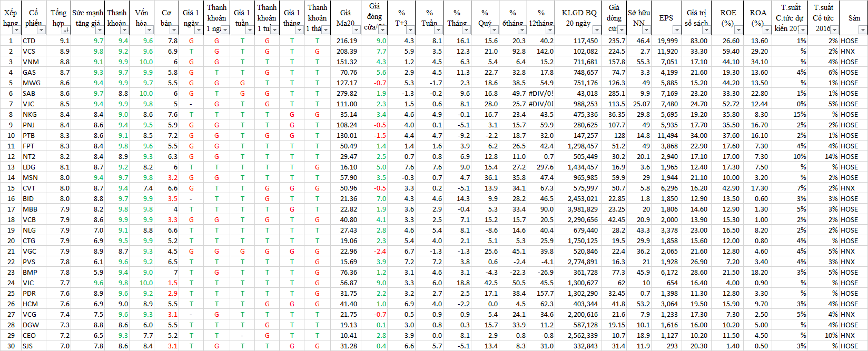
Task: Select the SAB ticker cell
Action: 34,93
